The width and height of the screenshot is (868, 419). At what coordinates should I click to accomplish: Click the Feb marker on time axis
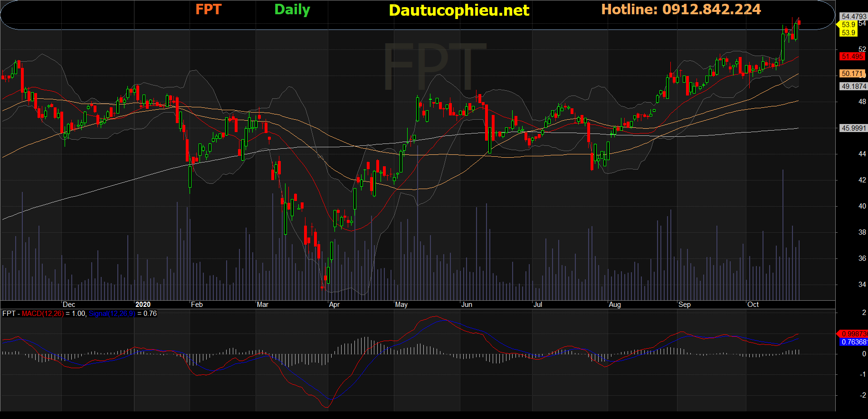point(197,305)
